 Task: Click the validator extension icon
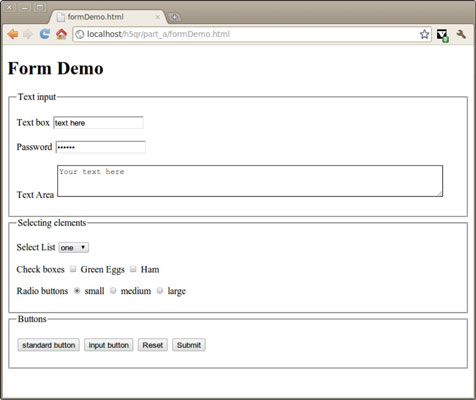[442, 35]
